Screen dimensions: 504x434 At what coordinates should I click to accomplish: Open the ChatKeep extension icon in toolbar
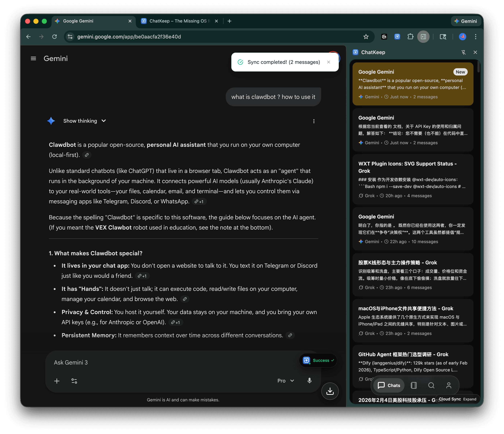click(397, 36)
